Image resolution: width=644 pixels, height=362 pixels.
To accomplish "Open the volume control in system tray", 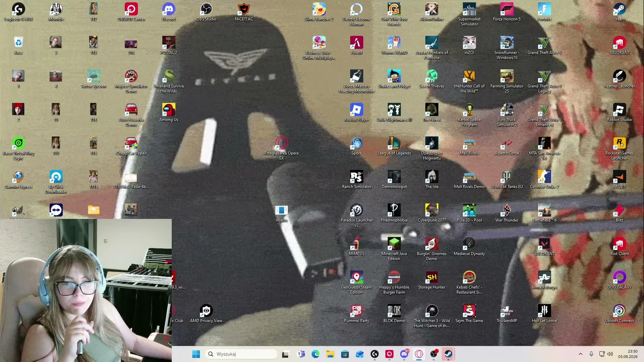I will [x=610, y=354].
